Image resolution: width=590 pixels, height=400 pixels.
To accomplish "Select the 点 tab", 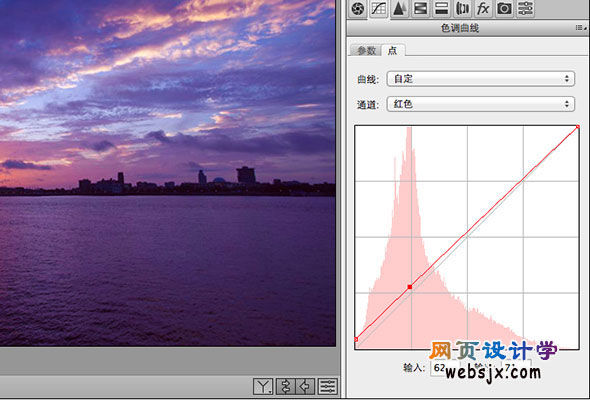I will (x=392, y=50).
